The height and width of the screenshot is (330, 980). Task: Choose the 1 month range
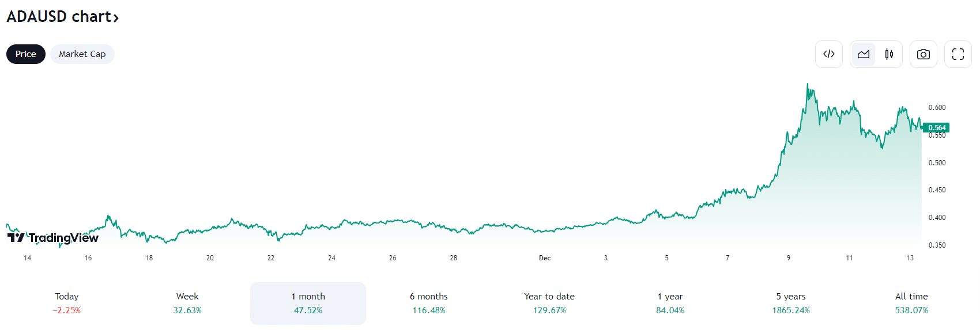308,303
